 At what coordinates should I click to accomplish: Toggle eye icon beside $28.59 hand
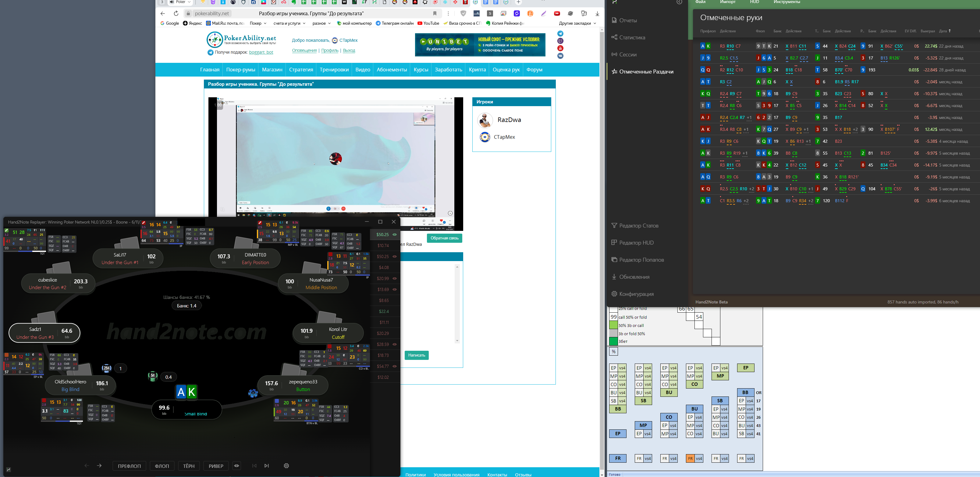pyautogui.click(x=395, y=344)
